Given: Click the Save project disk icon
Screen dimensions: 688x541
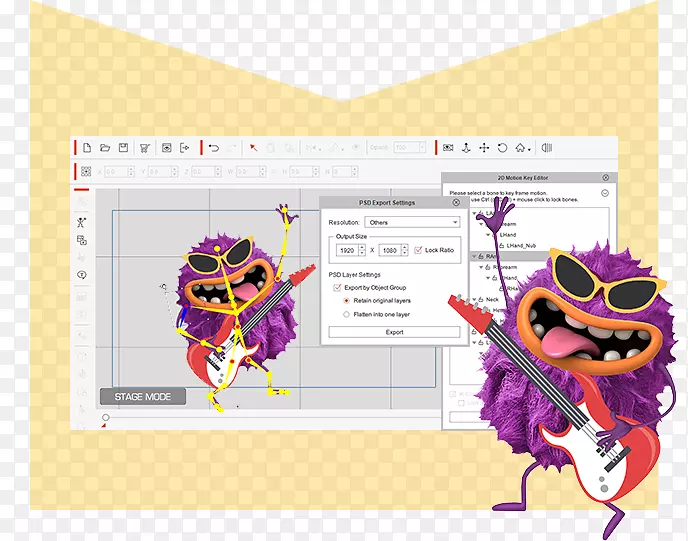Looking at the screenshot, I should point(122,148).
